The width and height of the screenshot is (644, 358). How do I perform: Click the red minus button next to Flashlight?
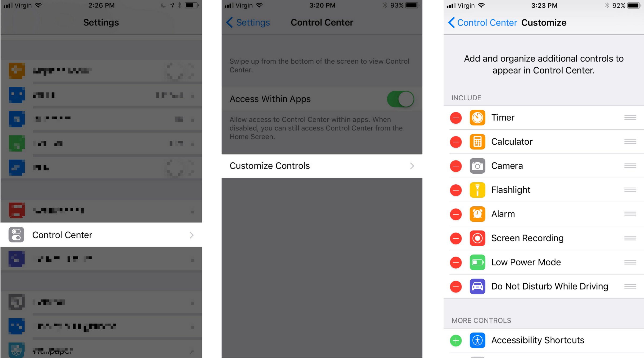(x=456, y=189)
